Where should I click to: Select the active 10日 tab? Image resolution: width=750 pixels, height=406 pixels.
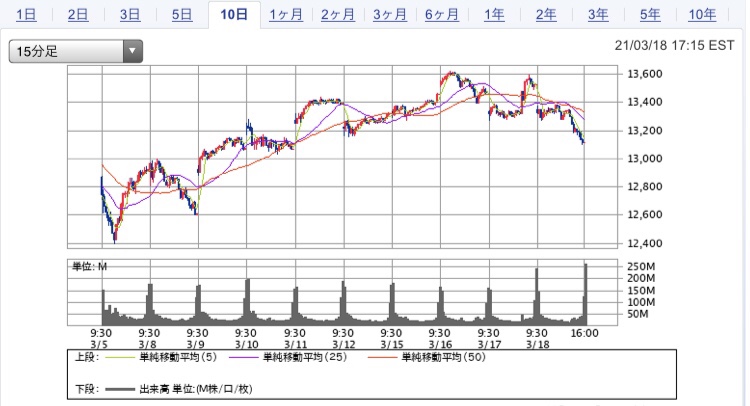pos(234,15)
